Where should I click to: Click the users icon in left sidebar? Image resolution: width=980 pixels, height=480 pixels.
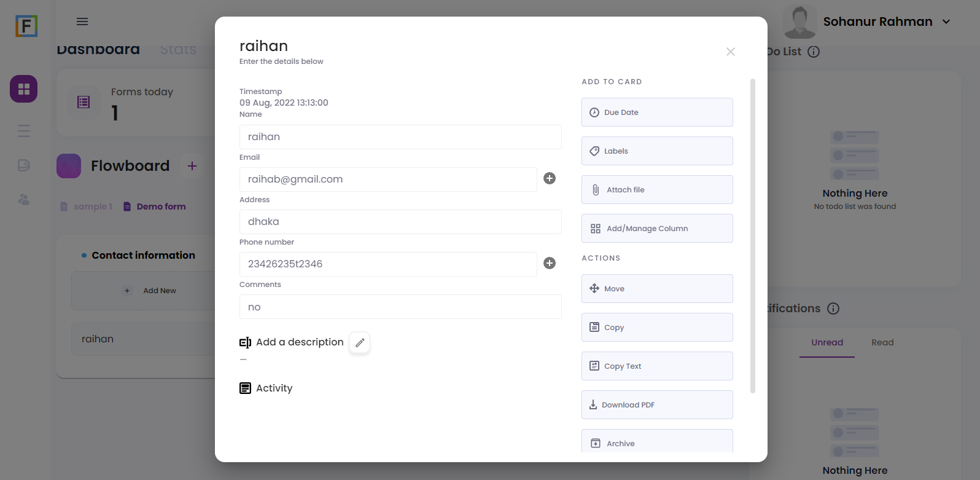pos(24,200)
